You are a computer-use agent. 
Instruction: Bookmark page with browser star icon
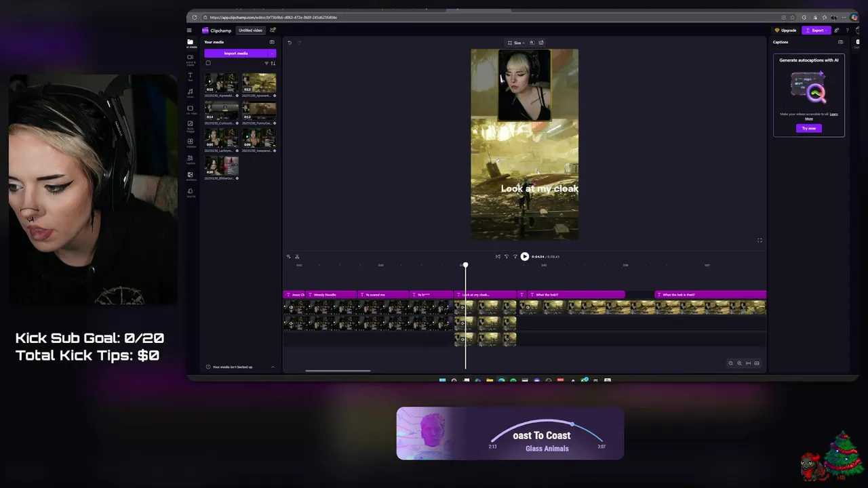(793, 17)
